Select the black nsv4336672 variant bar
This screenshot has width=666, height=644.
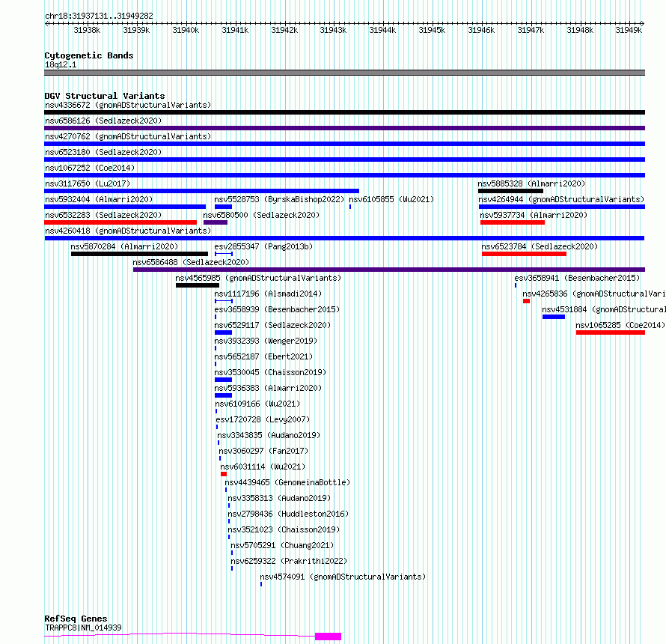pos(344,112)
